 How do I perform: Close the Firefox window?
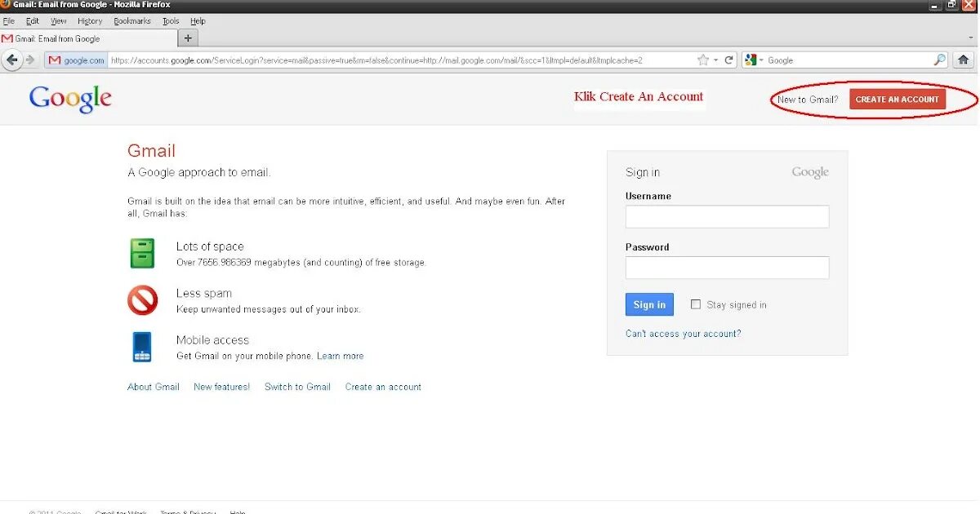(969, 5)
